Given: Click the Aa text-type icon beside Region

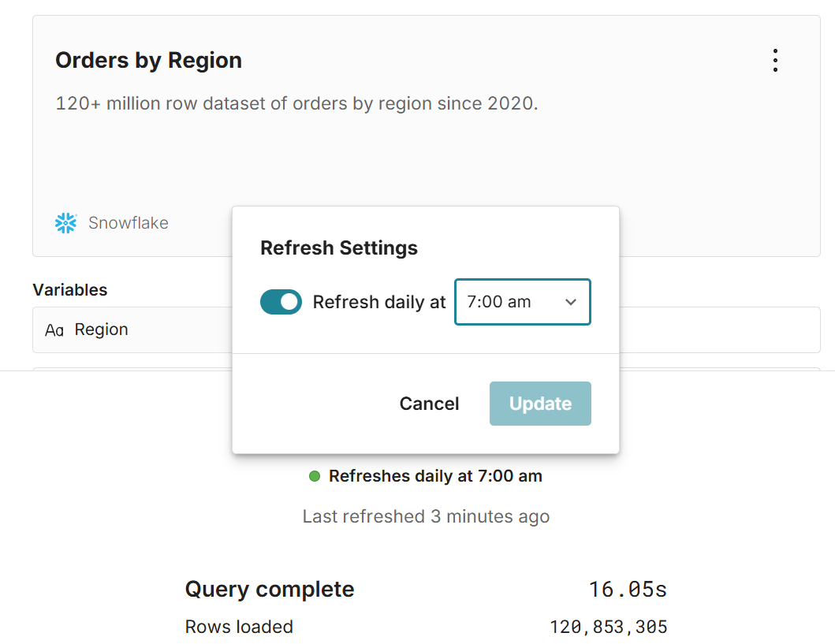Looking at the screenshot, I should [x=54, y=330].
